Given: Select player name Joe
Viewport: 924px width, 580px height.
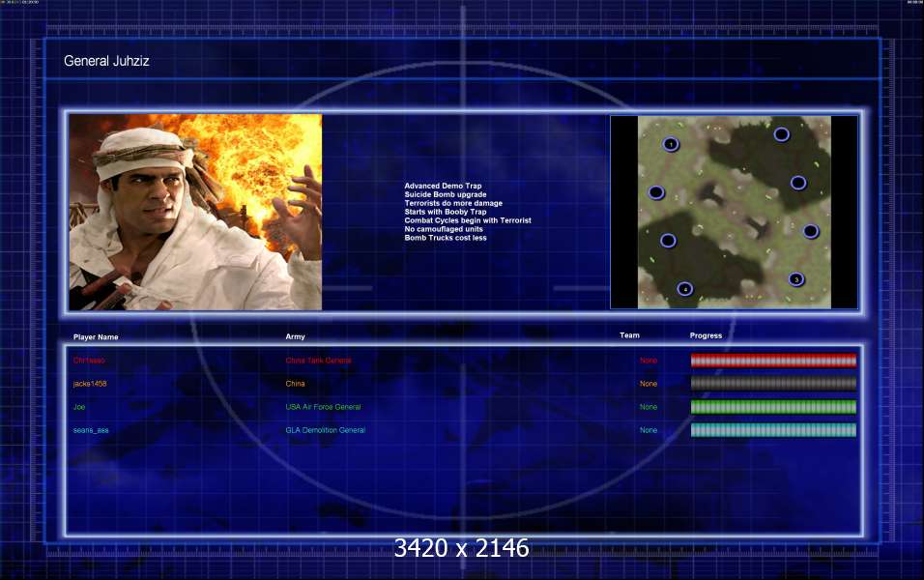Looking at the screenshot, I should click(x=79, y=407).
